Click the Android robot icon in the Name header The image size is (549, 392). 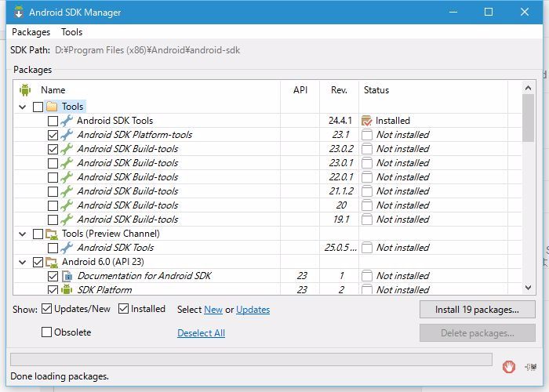[24, 90]
